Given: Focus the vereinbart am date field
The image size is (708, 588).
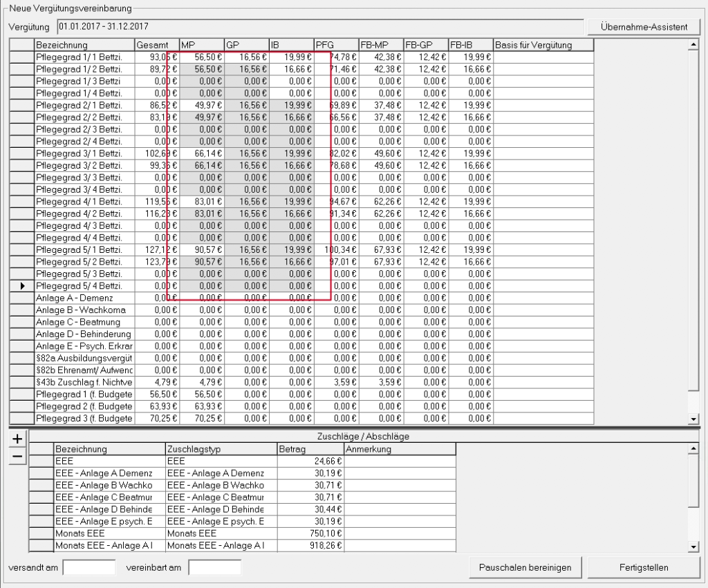Looking at the screenshot, I should click(214, 567).
